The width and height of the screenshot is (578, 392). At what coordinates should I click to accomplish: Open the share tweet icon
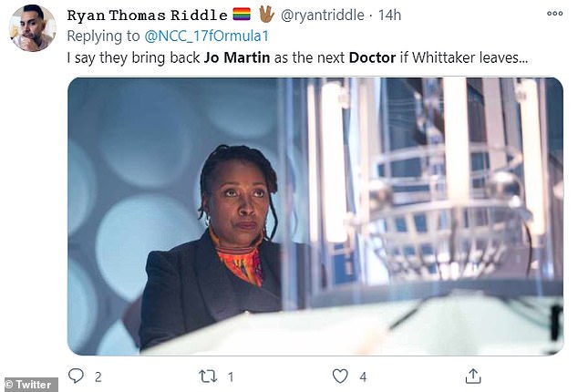click(473, 376)
